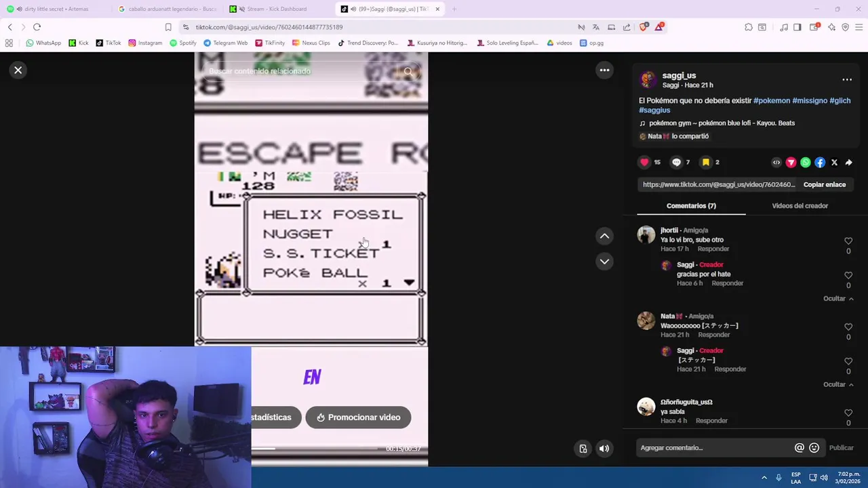This screenshot has height=488, width=868.
Task: Click the address bar URL
Action: (x=269, y=27)
